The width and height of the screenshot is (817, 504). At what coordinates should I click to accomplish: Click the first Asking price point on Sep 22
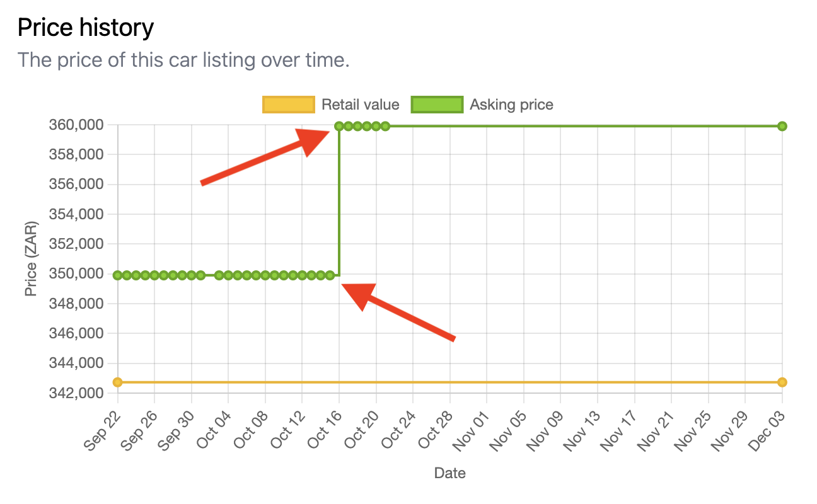[118, 275]
